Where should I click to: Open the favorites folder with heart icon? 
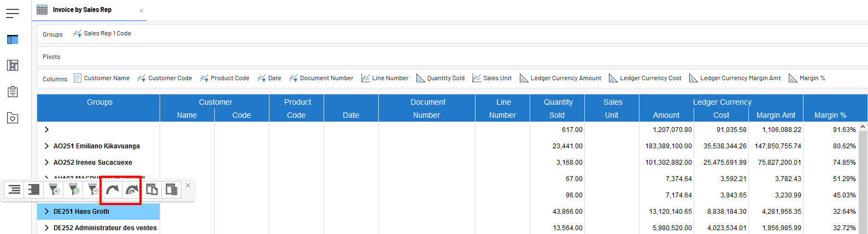13,118
